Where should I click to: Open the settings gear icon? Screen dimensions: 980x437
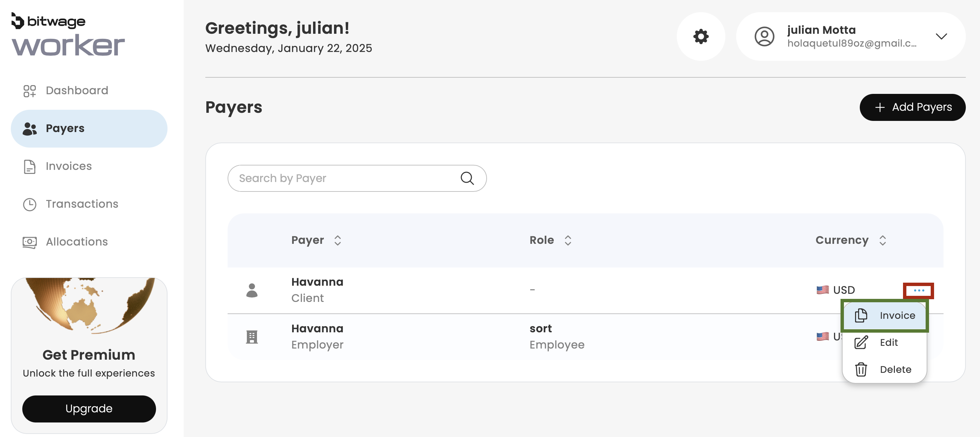700,36
